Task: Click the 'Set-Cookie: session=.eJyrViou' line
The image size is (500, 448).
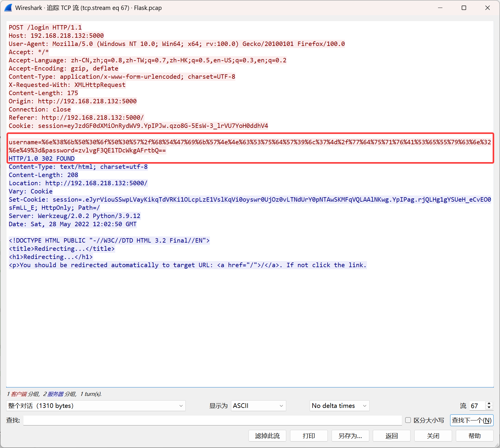Action: pyautogui.click(x=250, y=200)
